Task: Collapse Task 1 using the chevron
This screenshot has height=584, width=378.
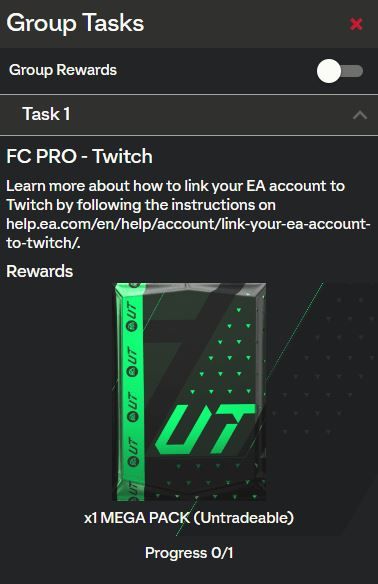Action: [359, 115]
